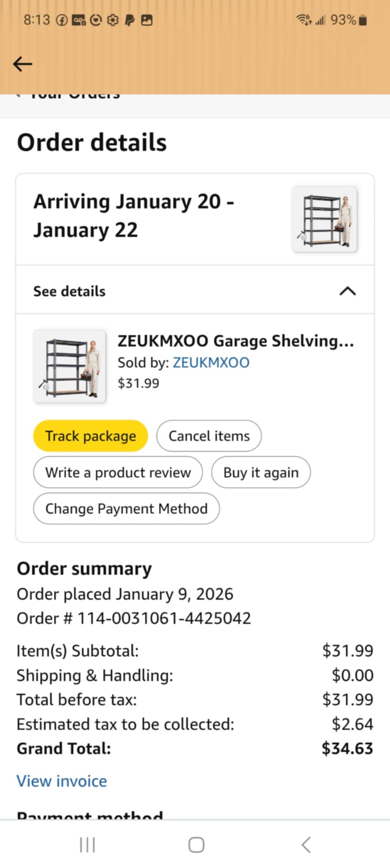The width and height of the screenshot is (390, 868).
Task: Tap the battery indicator icon
Action: click(x=362, y=20)
